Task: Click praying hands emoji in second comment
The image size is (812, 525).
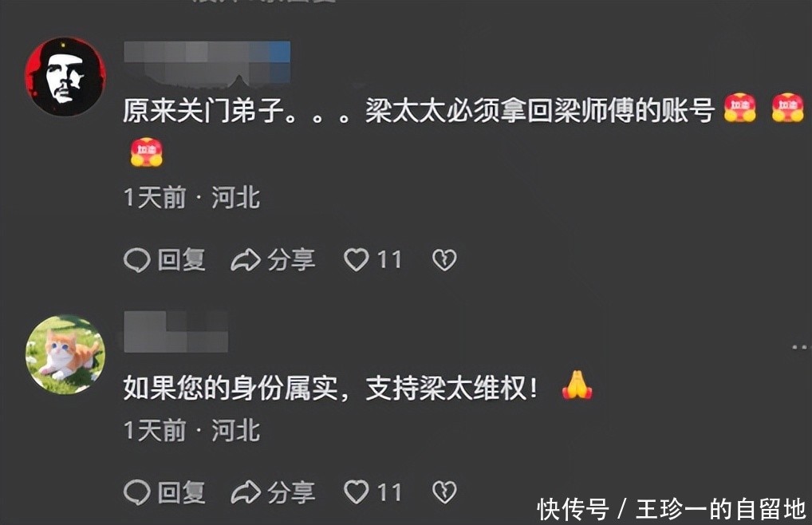Action: click(x=577, y=386)
